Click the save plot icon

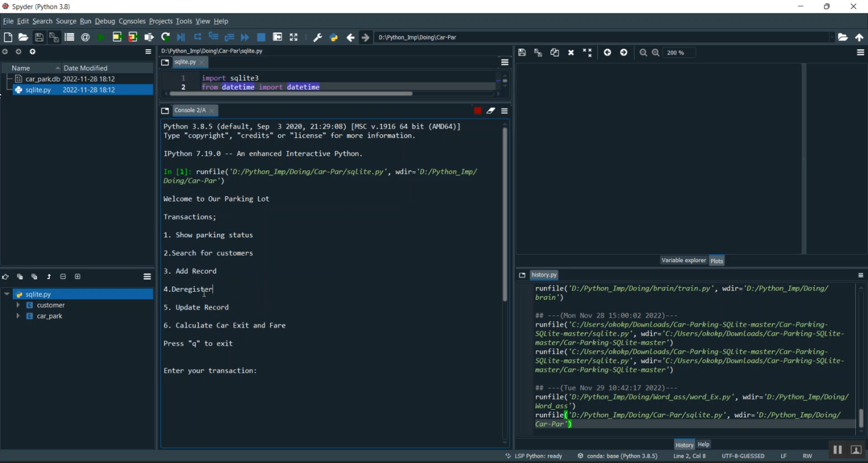pyautogui.click(x=522, y=53)
